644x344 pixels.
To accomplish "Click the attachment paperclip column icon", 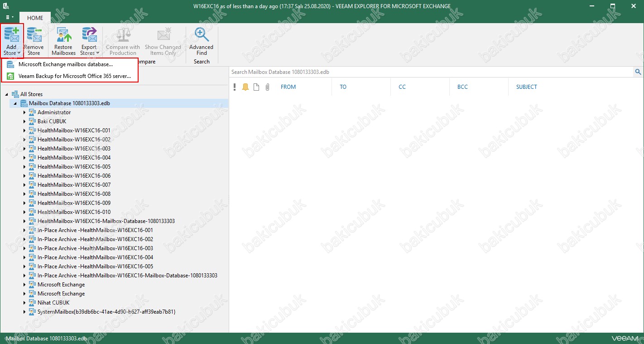I will tap(267, 87).
